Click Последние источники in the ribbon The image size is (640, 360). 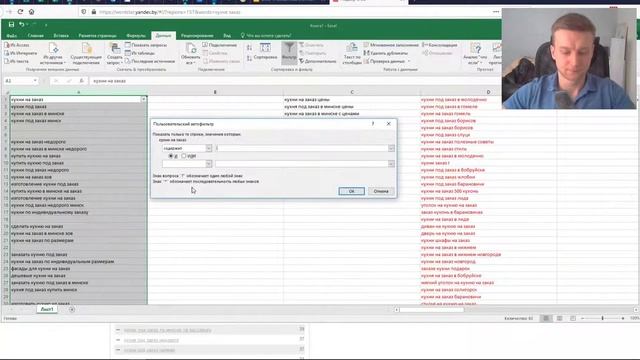(150, 61)
